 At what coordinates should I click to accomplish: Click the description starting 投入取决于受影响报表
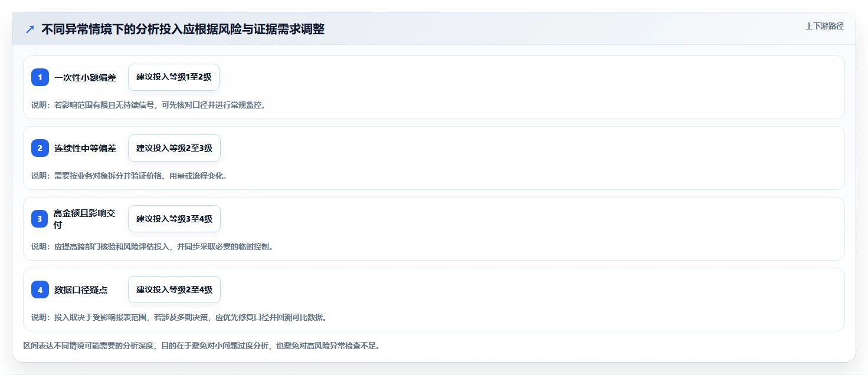[179, 317]
